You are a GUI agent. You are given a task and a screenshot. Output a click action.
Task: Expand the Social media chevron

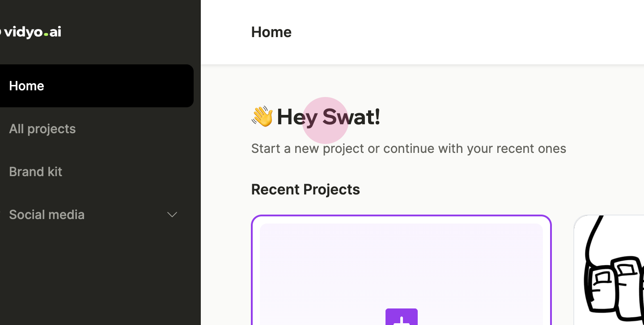tap(172, 215)
